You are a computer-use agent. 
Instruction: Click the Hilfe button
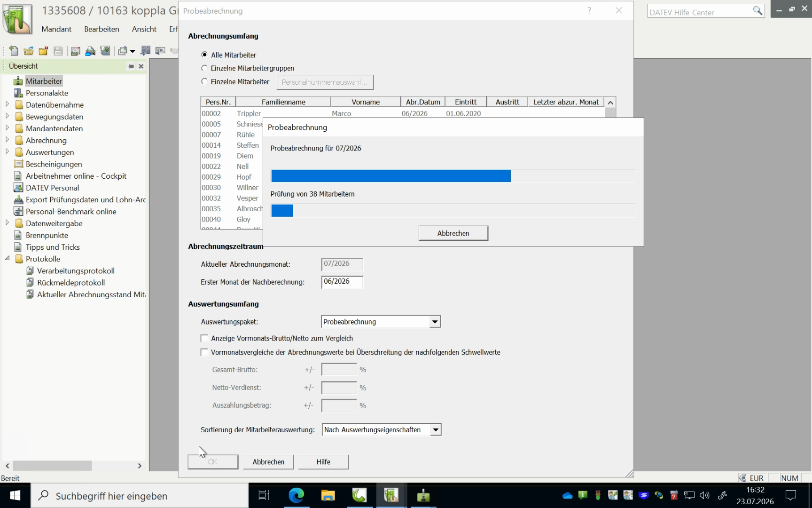click(x=323, y=462)
